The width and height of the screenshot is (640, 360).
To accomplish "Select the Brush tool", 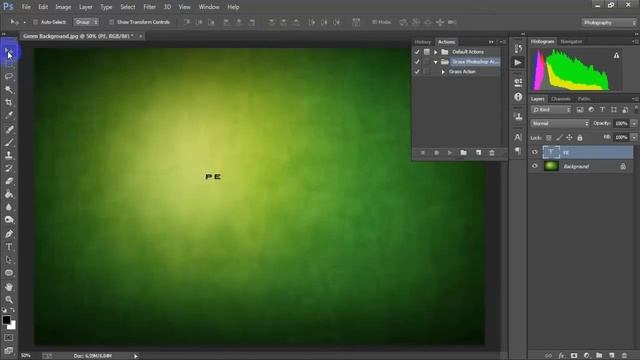I will click(9, 142).
